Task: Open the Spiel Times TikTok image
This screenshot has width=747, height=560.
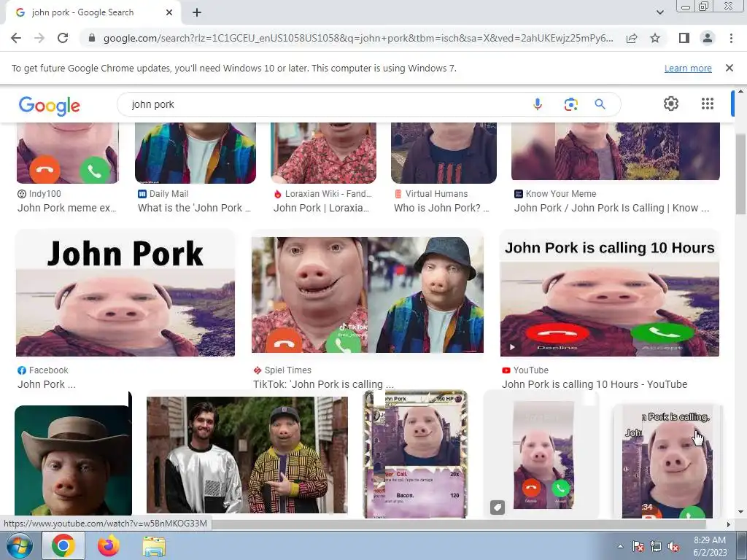Action: pyautogui.click(x=368, y=295)
